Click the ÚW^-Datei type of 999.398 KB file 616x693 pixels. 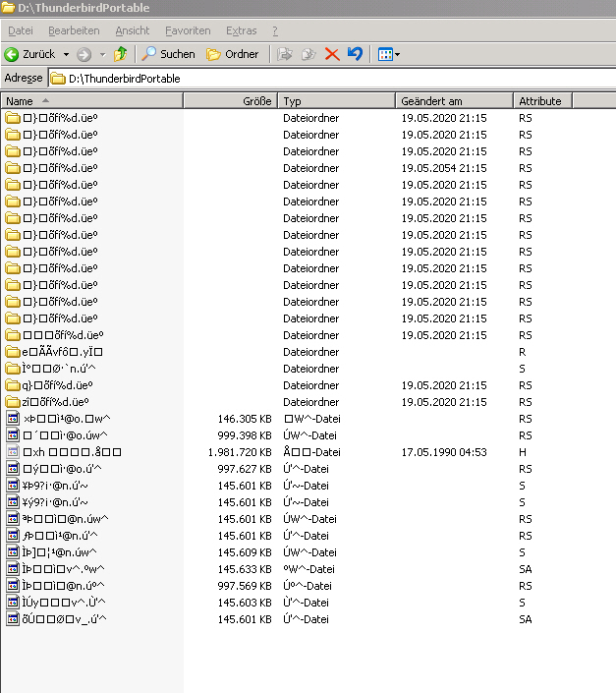click(x=310, y=435)
